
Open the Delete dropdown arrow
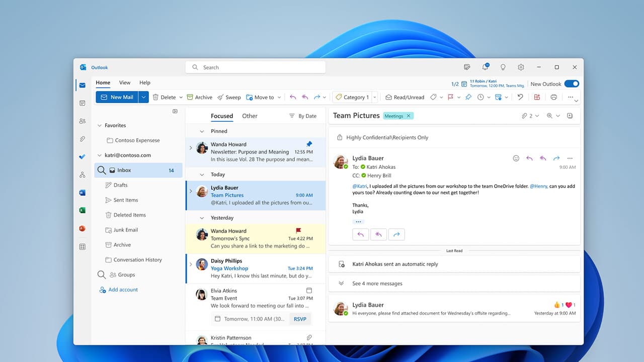pos(181,98)
